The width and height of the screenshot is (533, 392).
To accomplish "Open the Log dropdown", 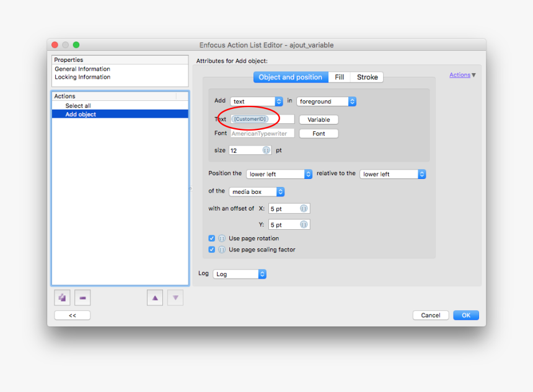I will 239,274.
